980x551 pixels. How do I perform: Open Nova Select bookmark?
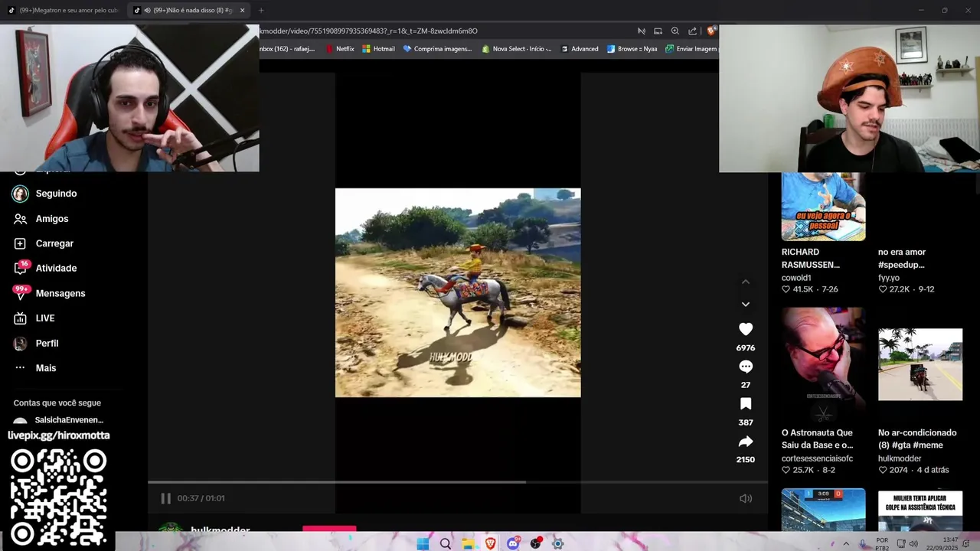pos(517,49)
